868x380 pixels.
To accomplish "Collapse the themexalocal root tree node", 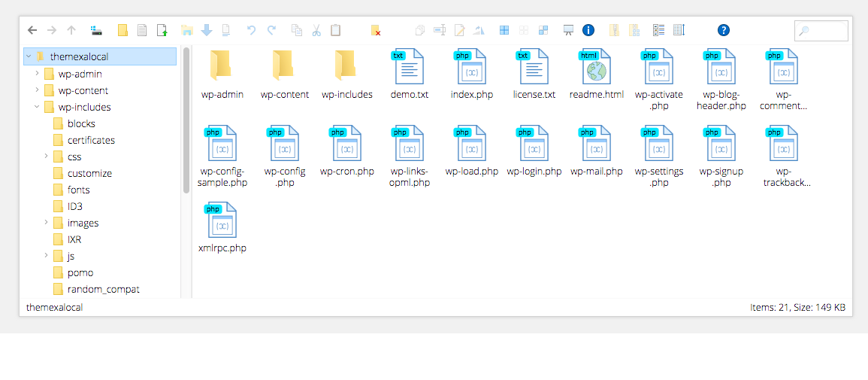I will pos(29,56).
